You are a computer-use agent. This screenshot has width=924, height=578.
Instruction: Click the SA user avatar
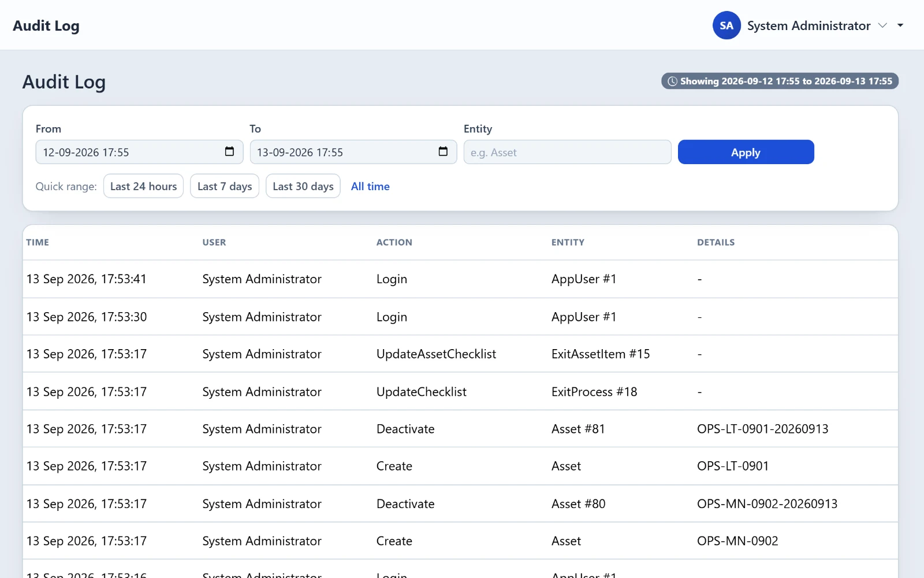pos(726,25)
